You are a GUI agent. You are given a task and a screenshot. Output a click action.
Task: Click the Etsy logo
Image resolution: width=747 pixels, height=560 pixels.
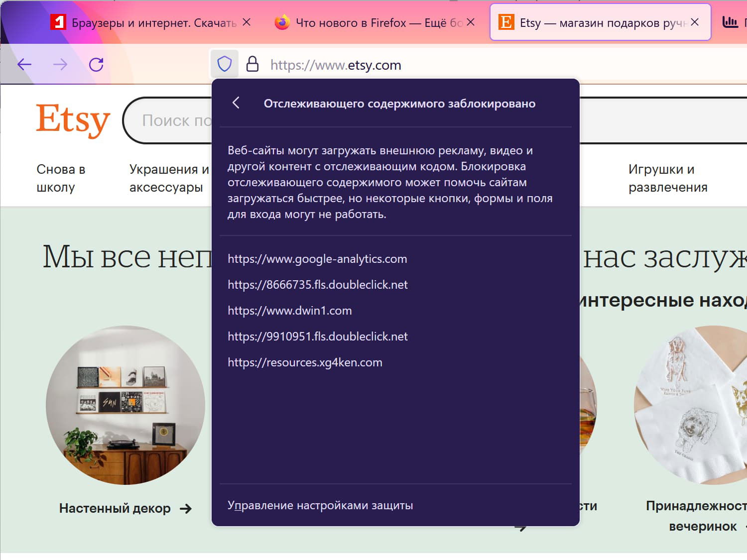pos(73,120)
